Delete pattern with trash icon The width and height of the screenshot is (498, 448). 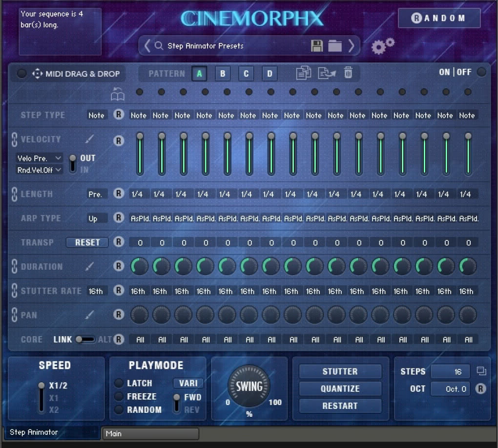(x=348, y=73)
